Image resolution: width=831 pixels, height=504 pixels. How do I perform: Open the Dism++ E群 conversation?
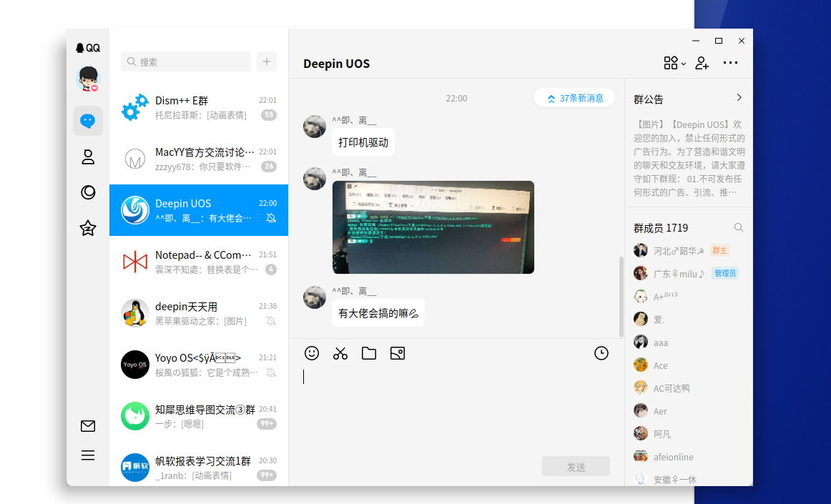199,107
